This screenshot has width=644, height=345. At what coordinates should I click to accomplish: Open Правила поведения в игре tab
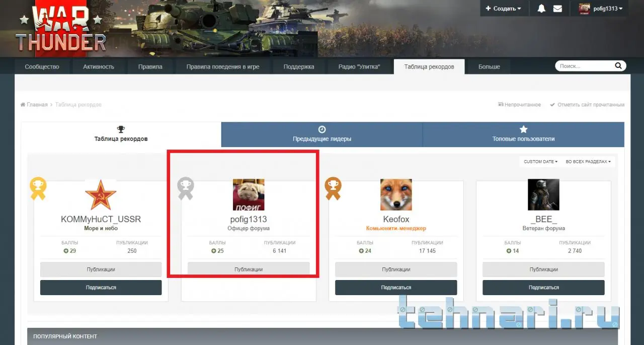click(x=223, y=66)
